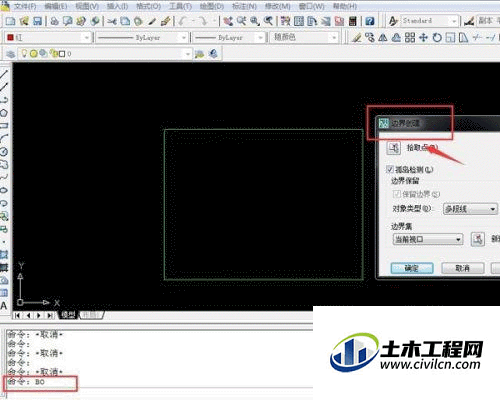Select the Scale tool icon
Image resolution: width=500 pixels, height=400 pixels.
pos(450,37)
